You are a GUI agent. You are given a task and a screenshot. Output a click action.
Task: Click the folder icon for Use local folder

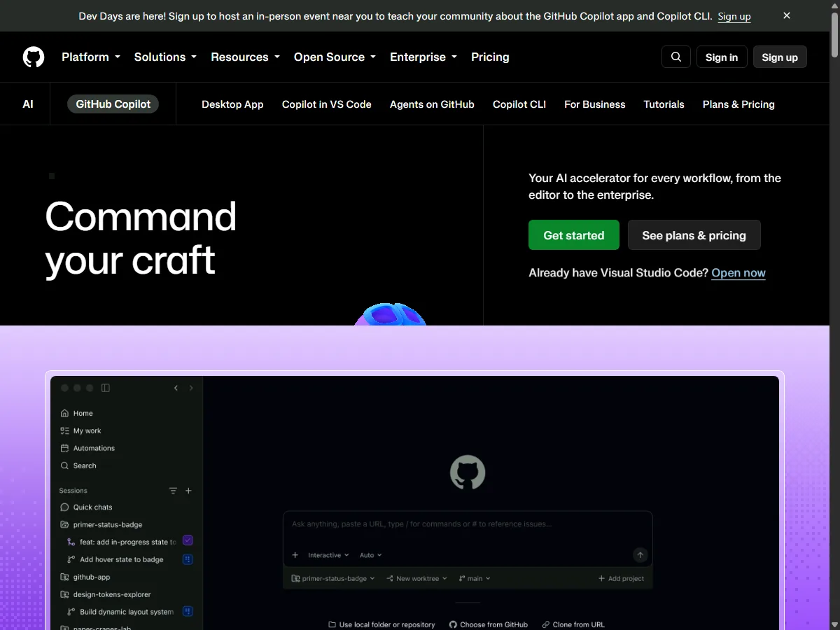332,624
